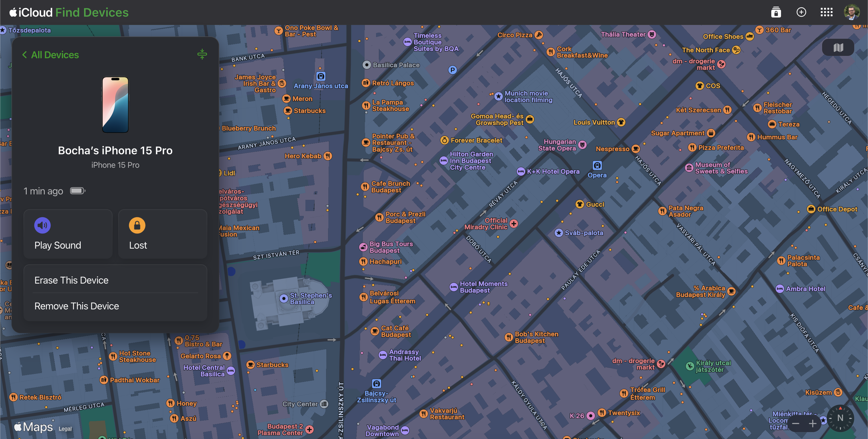Open the map mode switcher icon
Screen dimensions: 868x439
[x=838, y=48]
